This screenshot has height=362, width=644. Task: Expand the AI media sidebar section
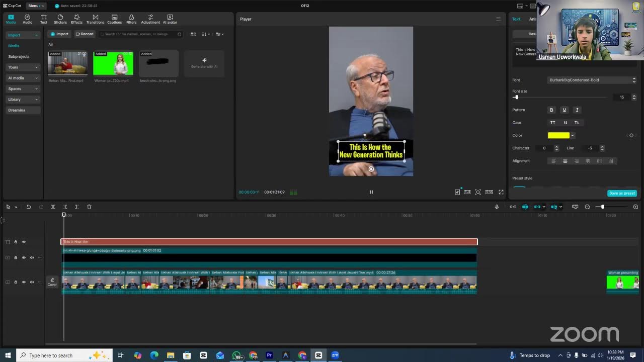(x=23, y=78)
